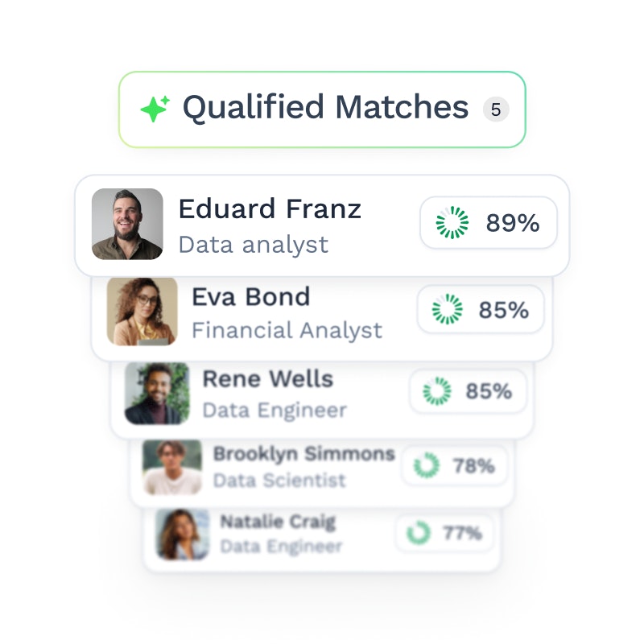Select the Natalie Craig name

(x=278, y=522)
